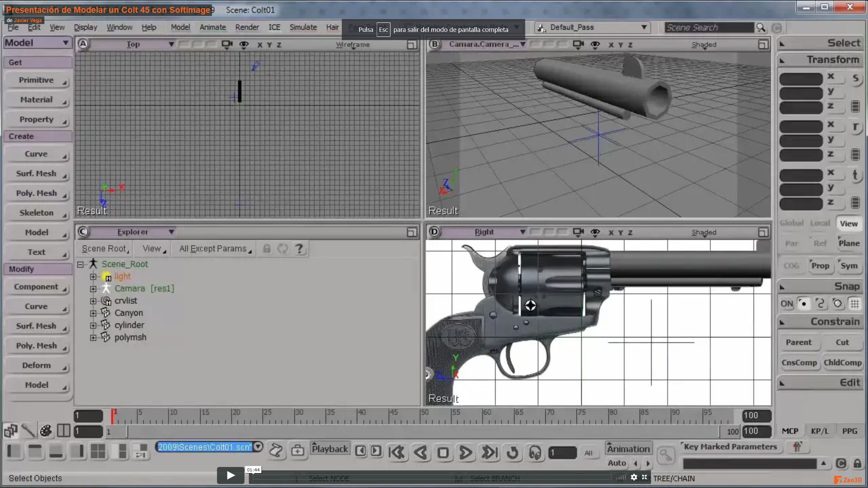The width and height of the screenshot is (868, 488).
Task: Collapse the Scene_Root node
Action: coord(80,265)
